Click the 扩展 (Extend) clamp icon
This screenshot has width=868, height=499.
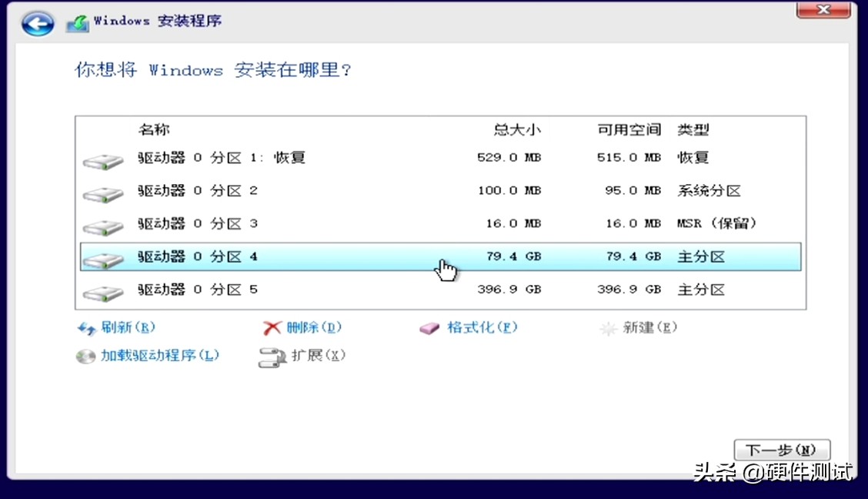click(x=272, y=357)
